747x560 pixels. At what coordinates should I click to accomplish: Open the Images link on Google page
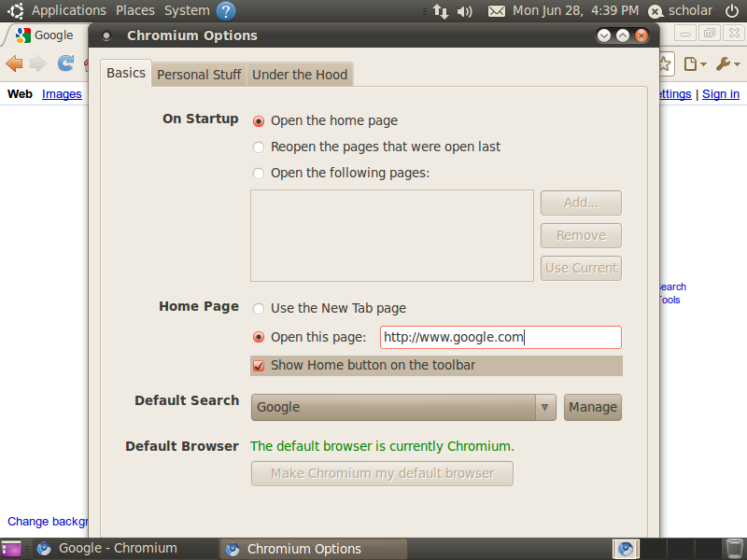62,94
